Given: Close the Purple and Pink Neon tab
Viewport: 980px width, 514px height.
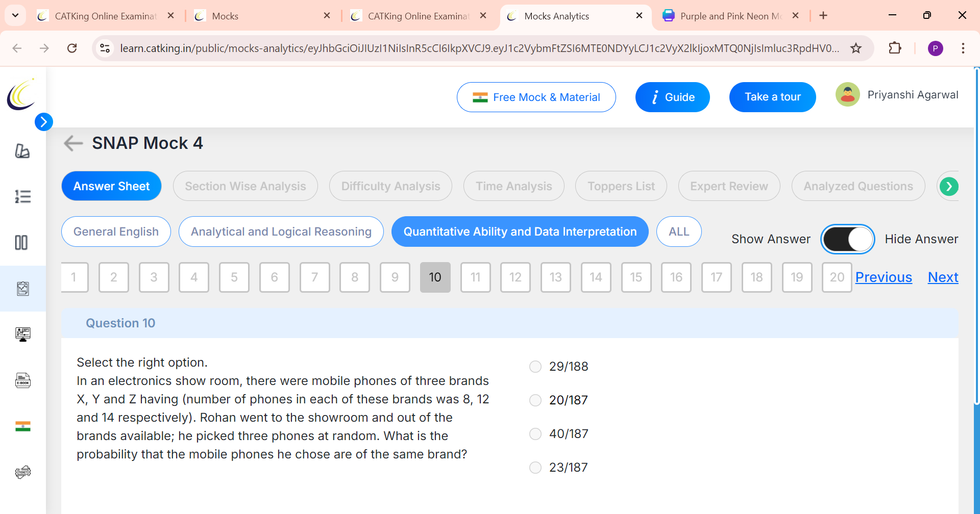Looking at the screenshot, I should click(795, 16).
